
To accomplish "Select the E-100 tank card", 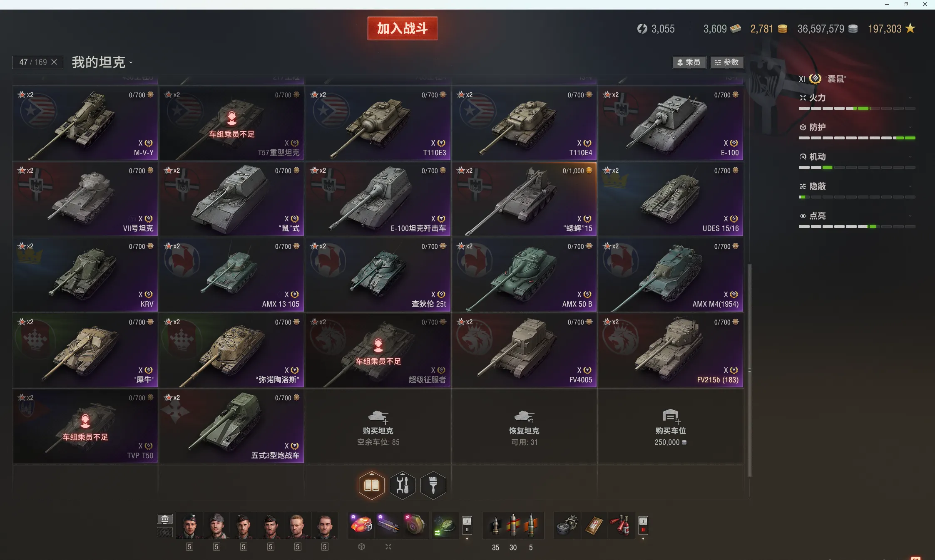I will [671, 124].
